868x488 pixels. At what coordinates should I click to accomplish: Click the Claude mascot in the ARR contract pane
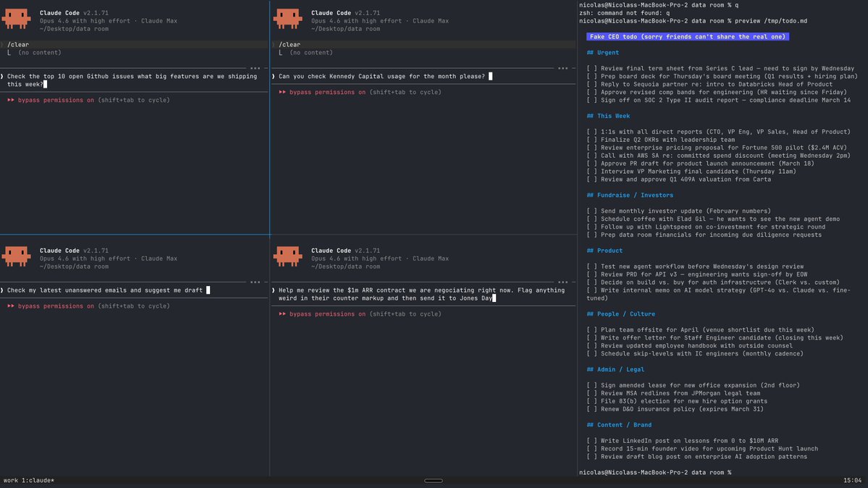pos(288,256)
